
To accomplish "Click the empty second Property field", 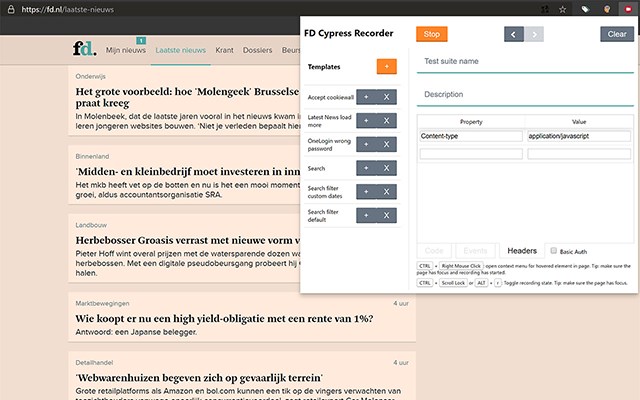I will click(x=471, y=154).
